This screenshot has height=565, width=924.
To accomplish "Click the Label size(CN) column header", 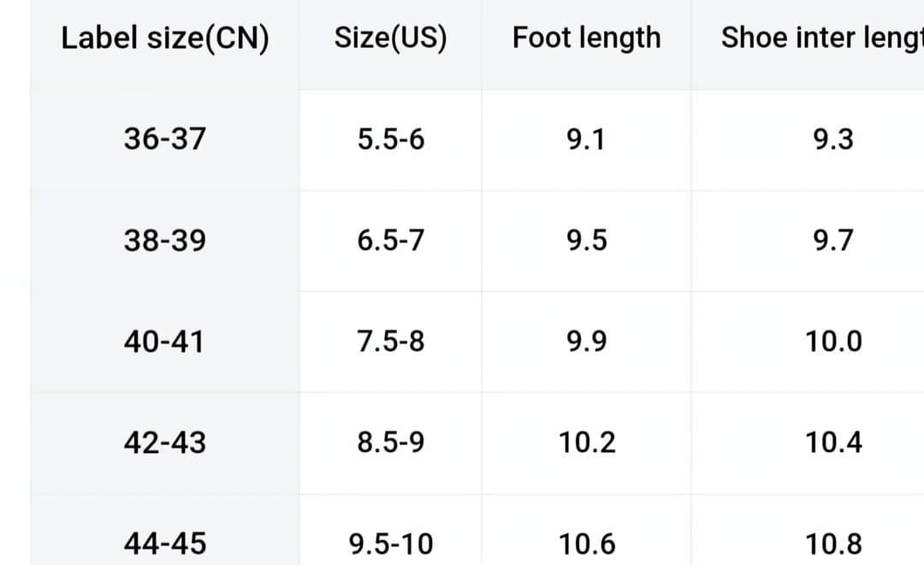I will pos(165,39).
